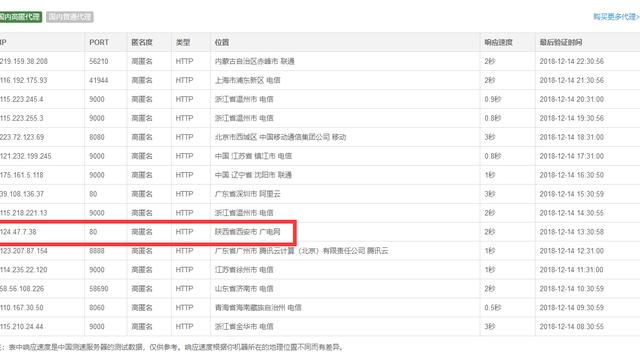Click location 浙江省金华市 电信
This screenshot has height=360, width=640.
[244, 327]
